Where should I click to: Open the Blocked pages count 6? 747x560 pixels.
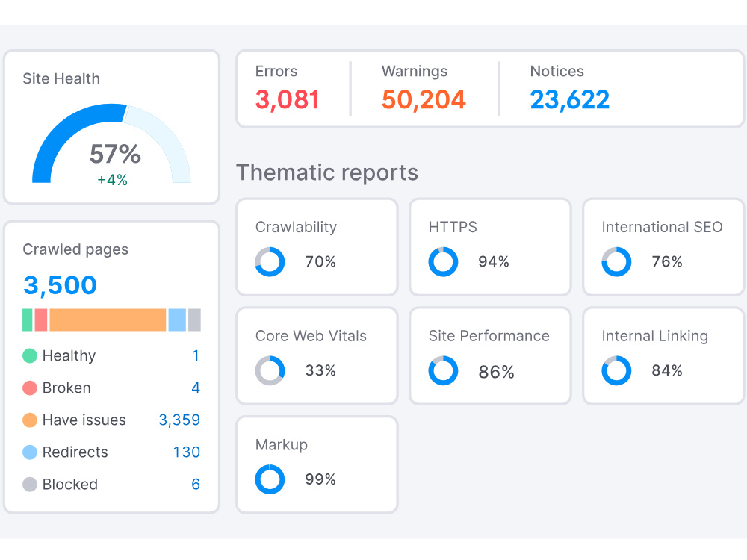[196, 485]
